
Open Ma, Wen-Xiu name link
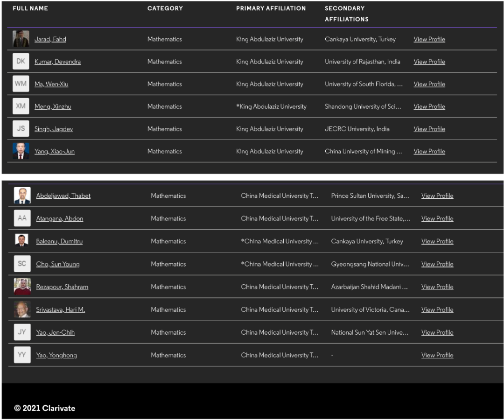51,84
